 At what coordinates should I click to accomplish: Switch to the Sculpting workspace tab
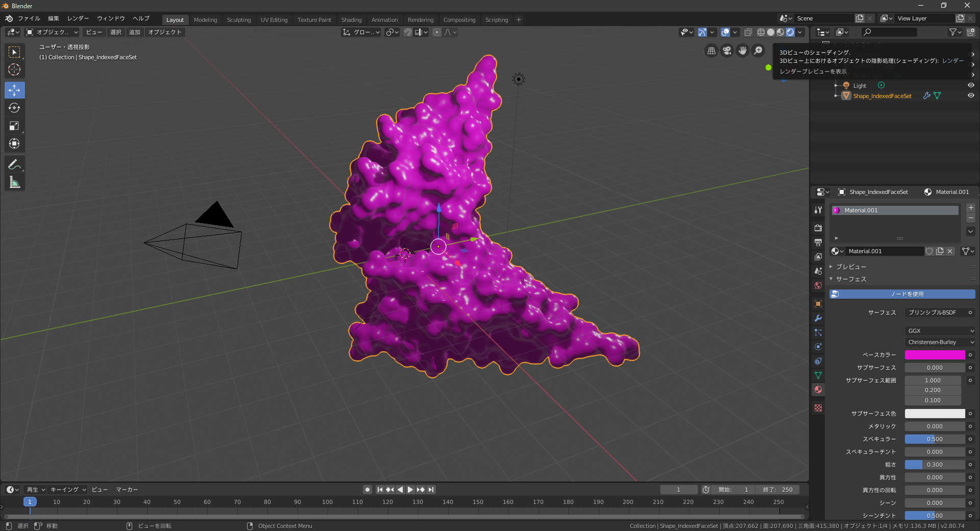click(x=238, y=20)
